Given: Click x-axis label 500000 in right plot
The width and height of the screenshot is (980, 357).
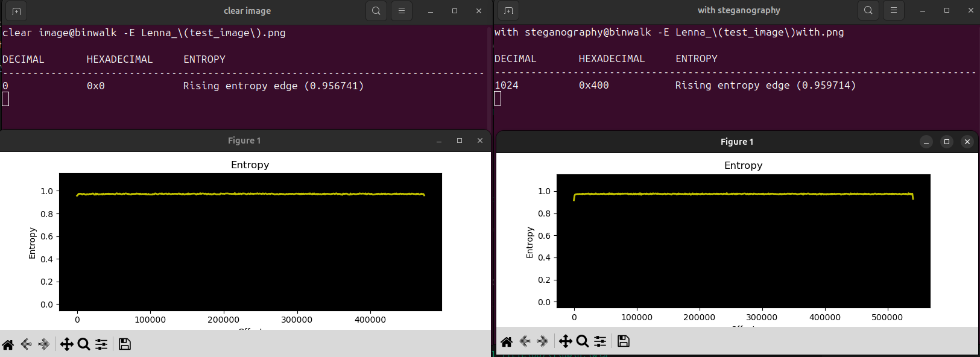Looking at the screenshot, I should tap(887, 317).
